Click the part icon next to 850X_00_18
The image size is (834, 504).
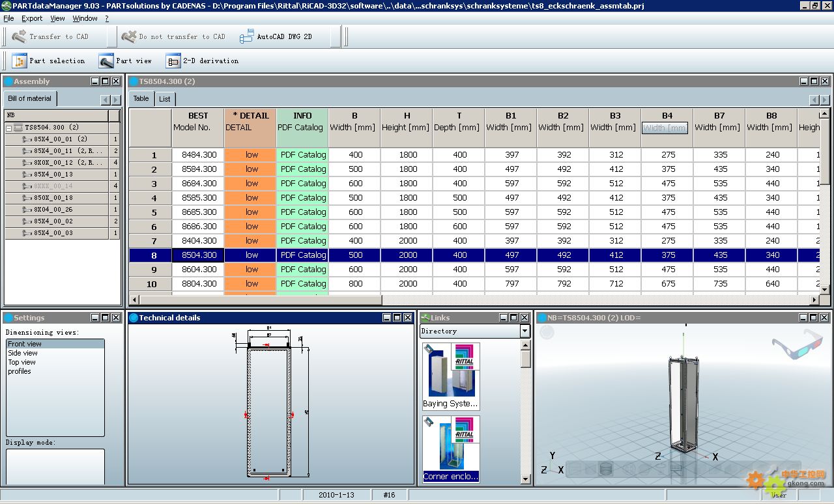click(27, 198)
